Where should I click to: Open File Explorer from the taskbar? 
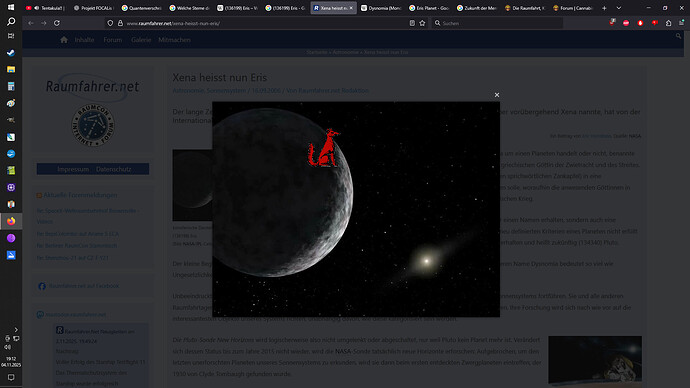point(11,70)
